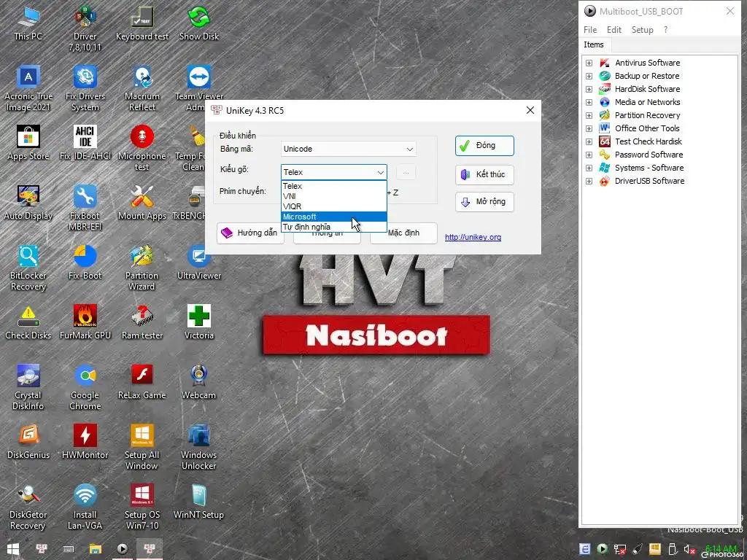Click the muted speaker tray icon
The width and height of the screenshot is (747, 560).
(689, 550)
